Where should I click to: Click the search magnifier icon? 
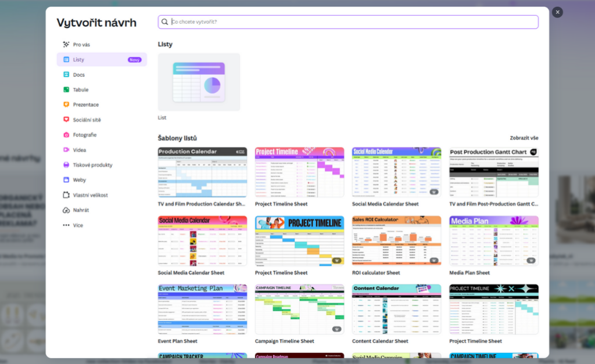pos(164,21)
